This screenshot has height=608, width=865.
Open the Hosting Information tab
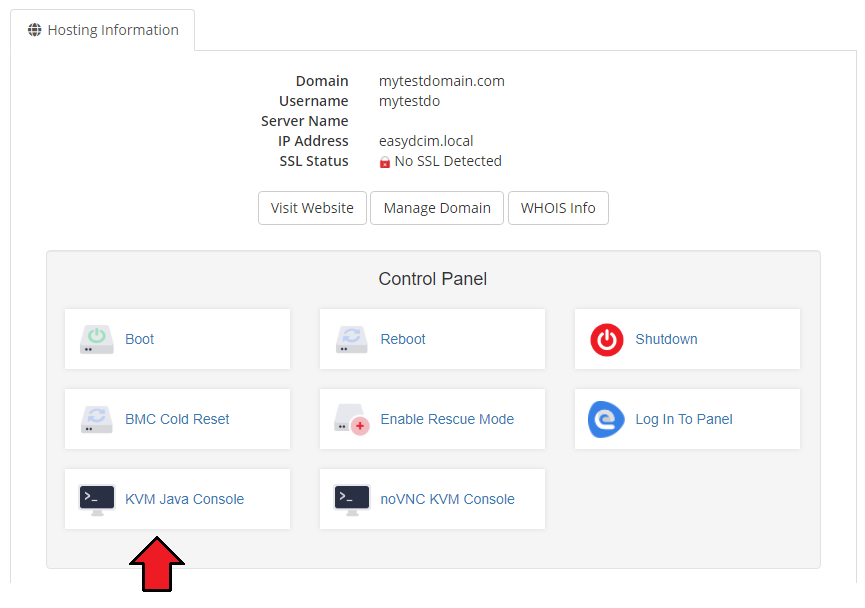tap(103, 30)
